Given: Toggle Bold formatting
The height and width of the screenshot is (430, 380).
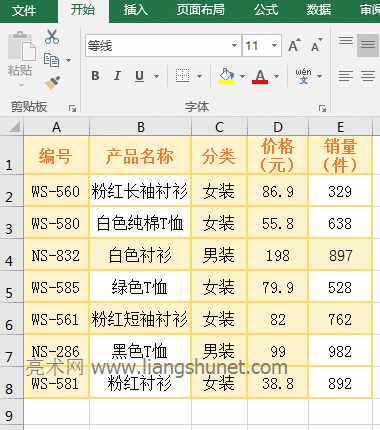Looking at the screenshot, I should tap(95, 76).
